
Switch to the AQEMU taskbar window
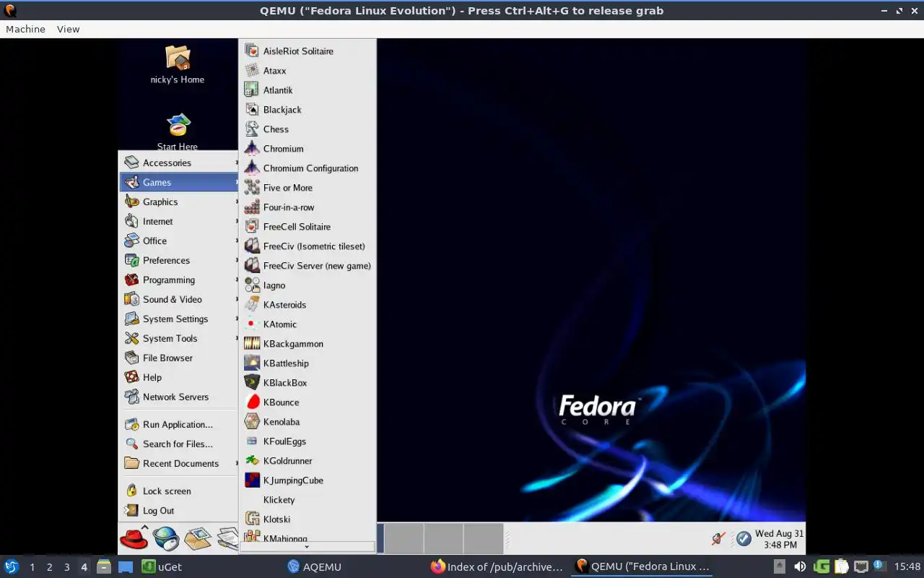314,567
